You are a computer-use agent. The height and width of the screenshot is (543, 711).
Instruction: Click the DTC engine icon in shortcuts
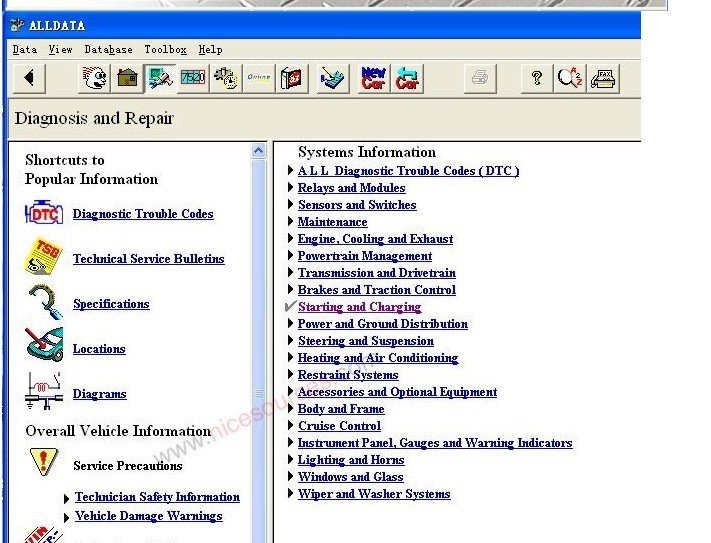44,213
